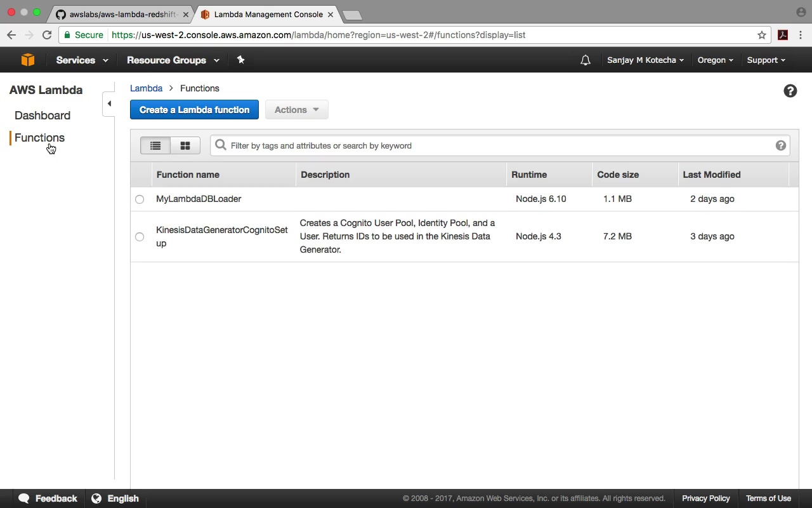Open the MyLambdaDBLoader function
Screen dimensions: 812x508
pos(199,199)
